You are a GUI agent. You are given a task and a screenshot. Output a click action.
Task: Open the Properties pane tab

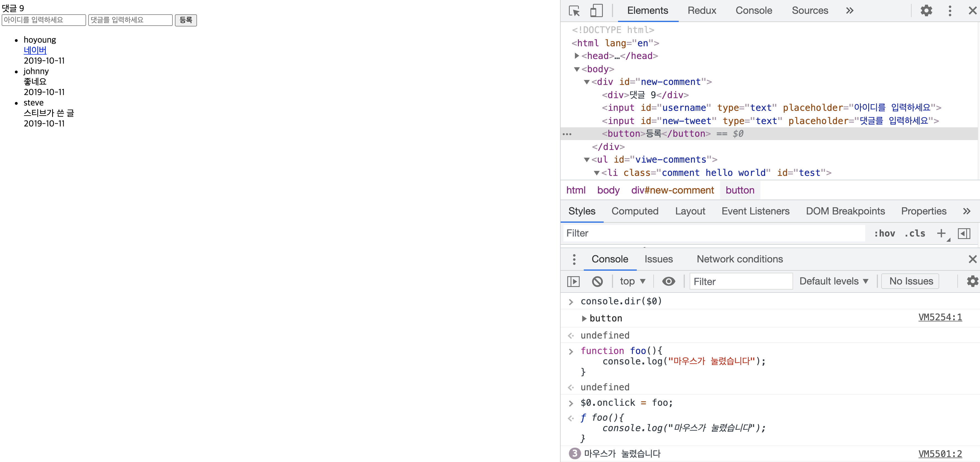pos(923,211)
